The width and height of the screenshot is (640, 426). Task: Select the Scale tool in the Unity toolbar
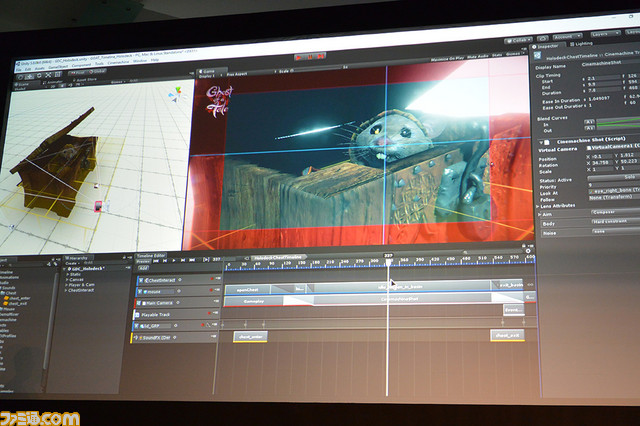coord(48,75)
